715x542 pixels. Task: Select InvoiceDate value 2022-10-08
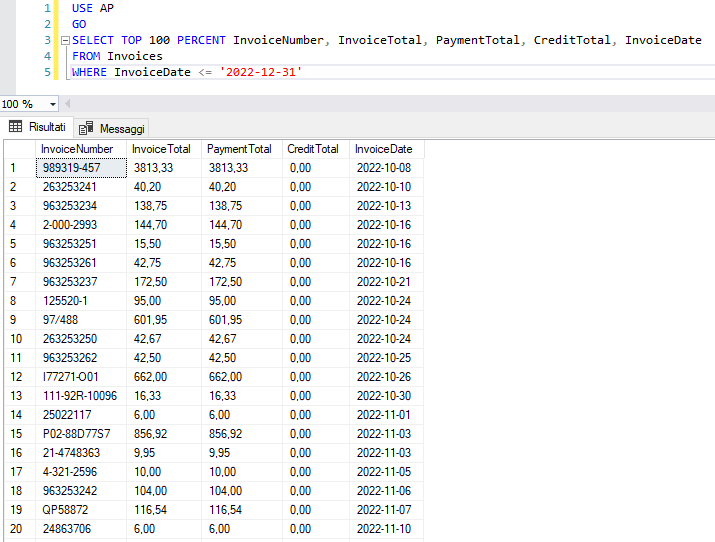pyautogui.click(x=386, y=168)
